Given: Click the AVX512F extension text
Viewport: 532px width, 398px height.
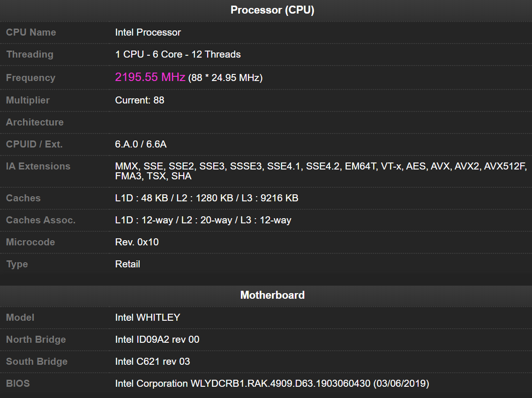Looking at the screenshot, I should (505, 166).
